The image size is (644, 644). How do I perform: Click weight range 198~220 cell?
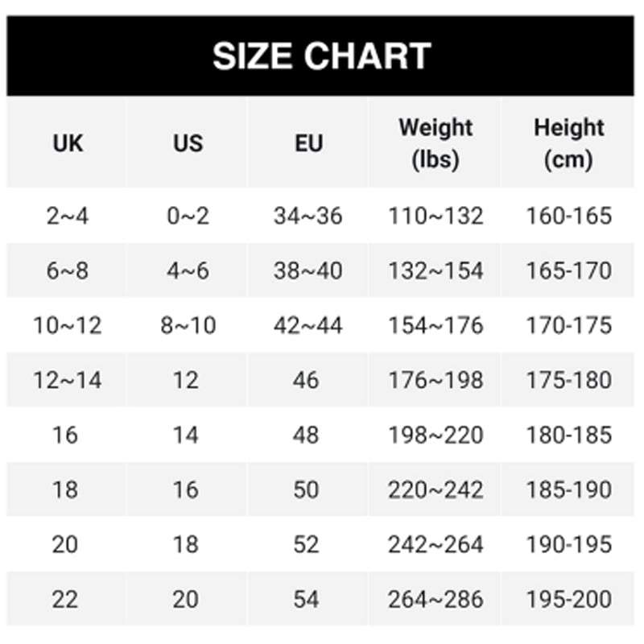coord(436,435)
